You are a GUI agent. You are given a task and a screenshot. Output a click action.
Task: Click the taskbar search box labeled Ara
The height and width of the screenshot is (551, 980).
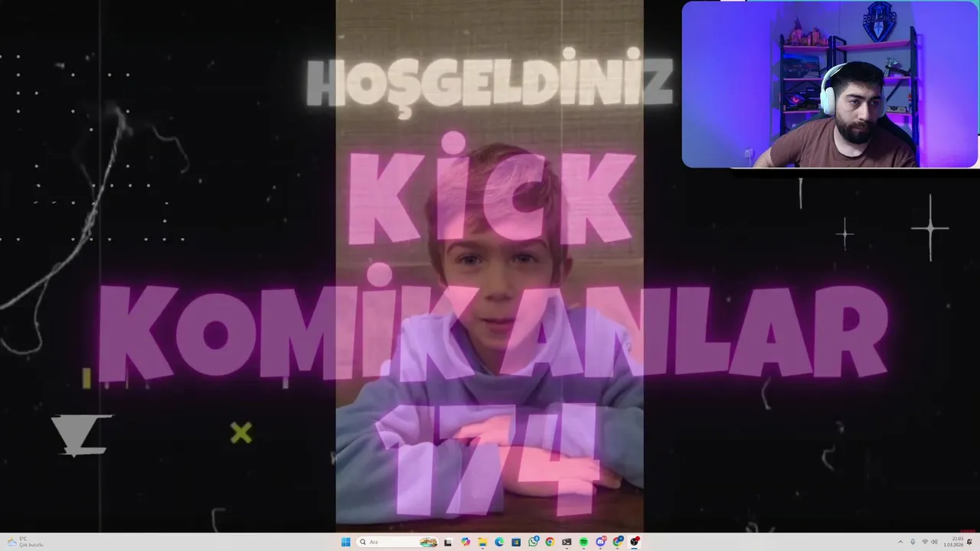click(x=397, y=542)
